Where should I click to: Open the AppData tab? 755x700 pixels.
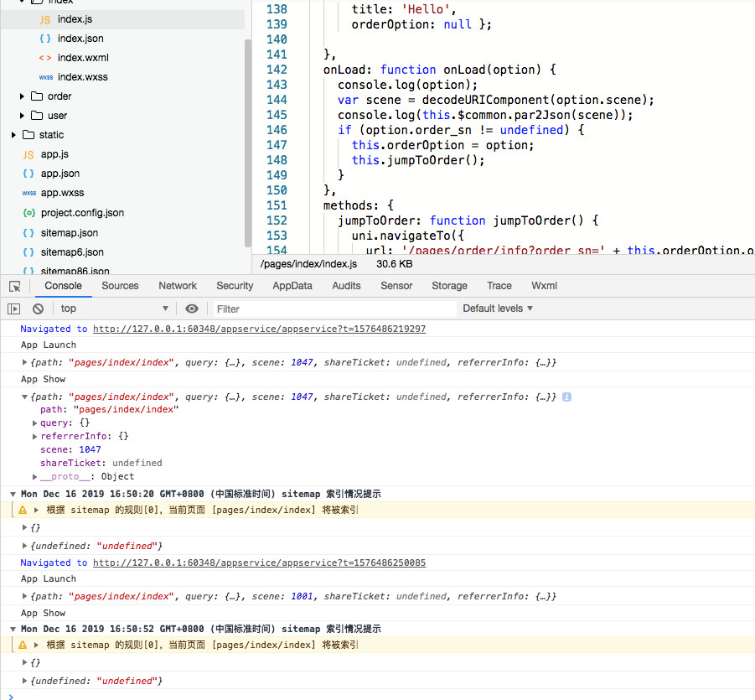click(292, 286)
